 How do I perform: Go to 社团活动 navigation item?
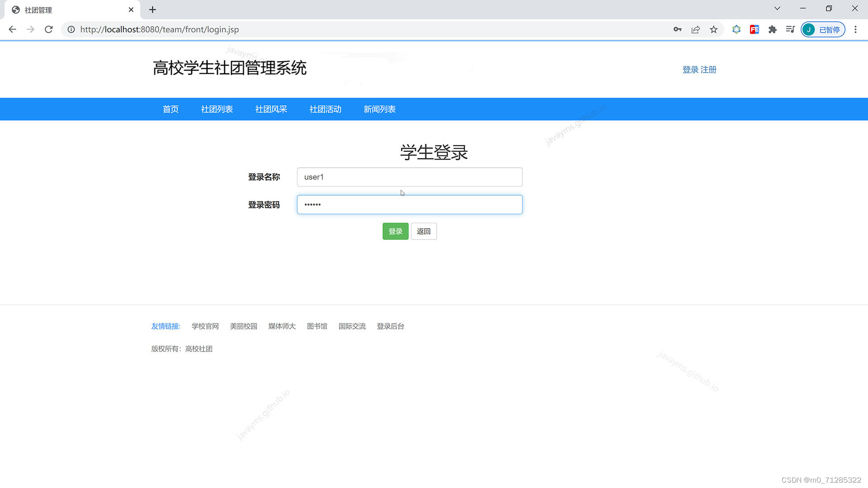click(x=325, y=109)
